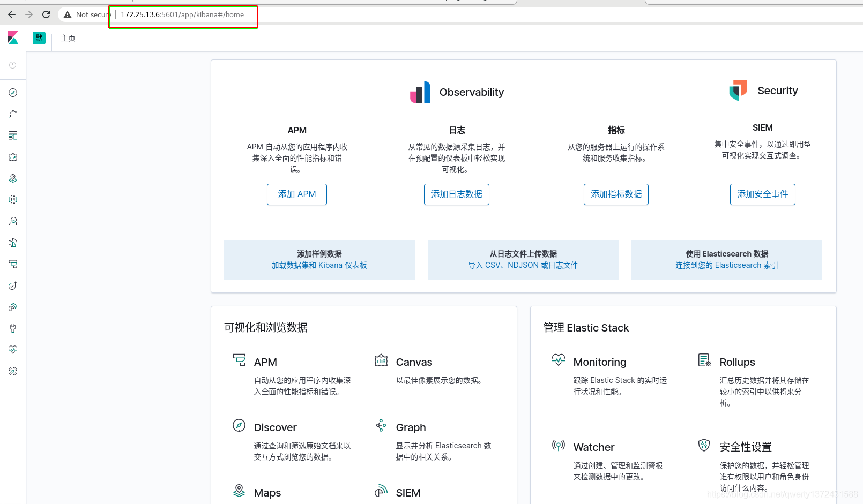Click the 从日志文件上传数据 card
Image resolution: width=863 pixels, height=504 pixels.
point(523,260)
